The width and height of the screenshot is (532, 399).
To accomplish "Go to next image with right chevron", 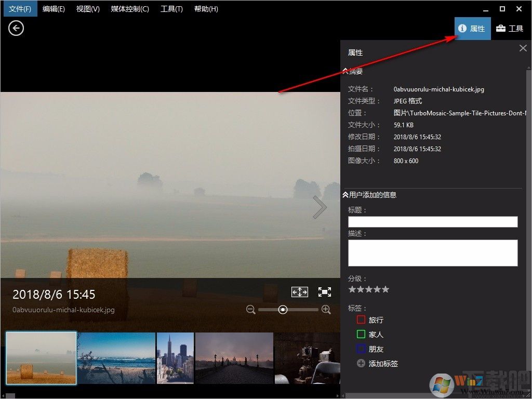I will 320,207.
